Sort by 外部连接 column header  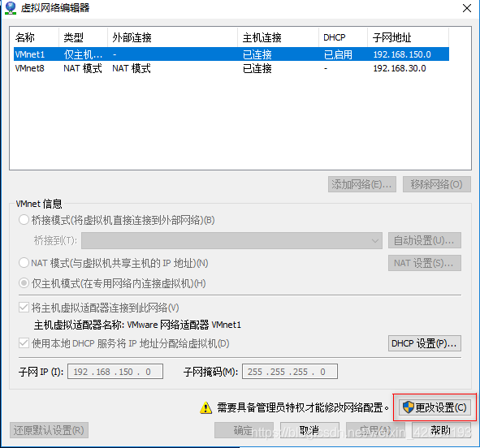173,37
